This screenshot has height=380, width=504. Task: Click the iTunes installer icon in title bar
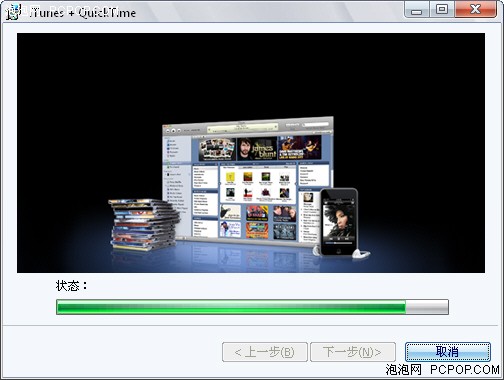[13, 13]
